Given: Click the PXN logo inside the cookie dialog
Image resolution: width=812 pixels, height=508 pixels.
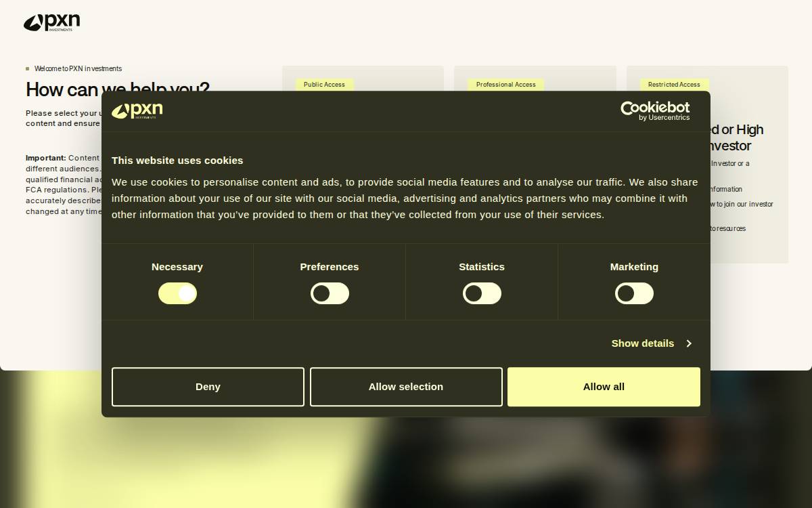Looking at the screenshot, I should tap(137, 111).
